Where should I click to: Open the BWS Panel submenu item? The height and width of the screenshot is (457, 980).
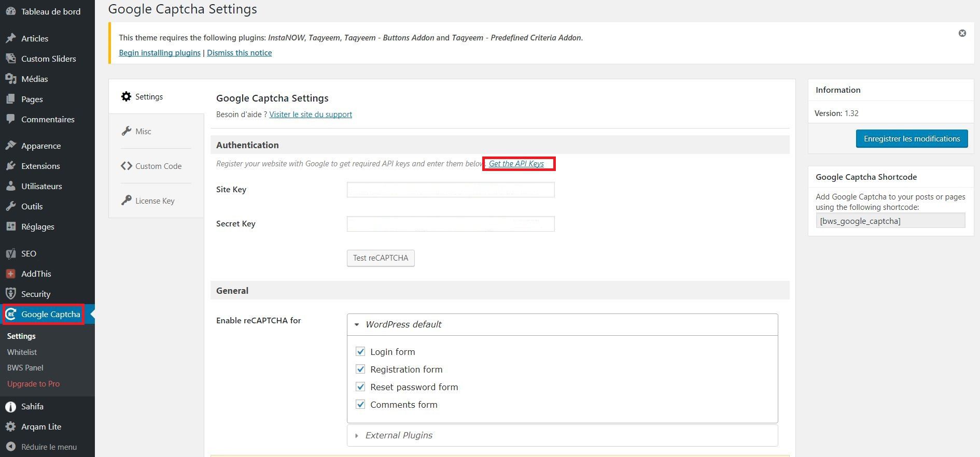25,368
